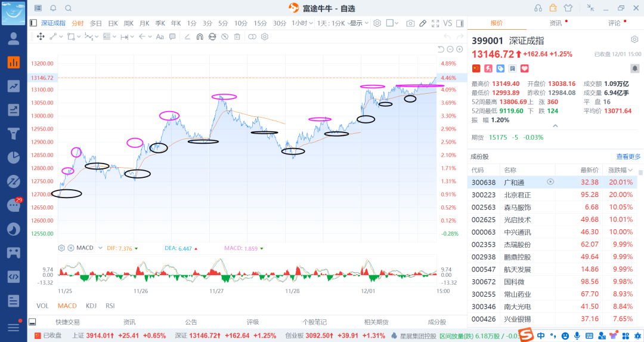Open Sogou input method tray icon
644x342 pixels.
tap(526, 335)
